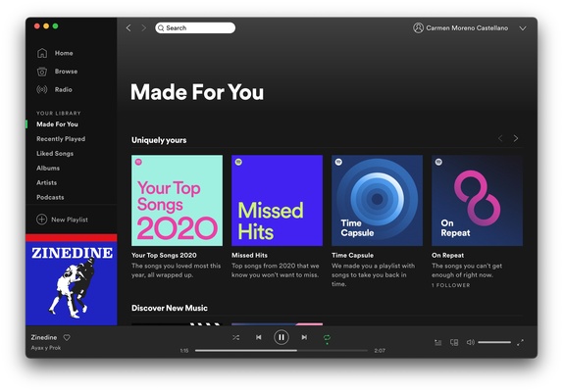Screen dimensions: 563x392
Task: Show previous Uniquely yours items
Action: click(x=500, y=138)
